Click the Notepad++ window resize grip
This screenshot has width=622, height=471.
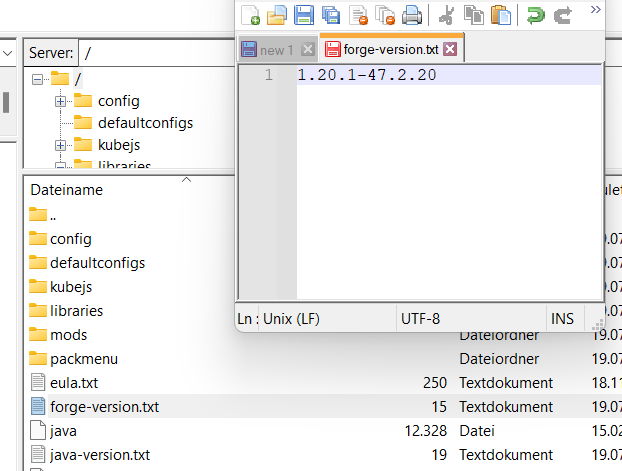tap(598, 325)
